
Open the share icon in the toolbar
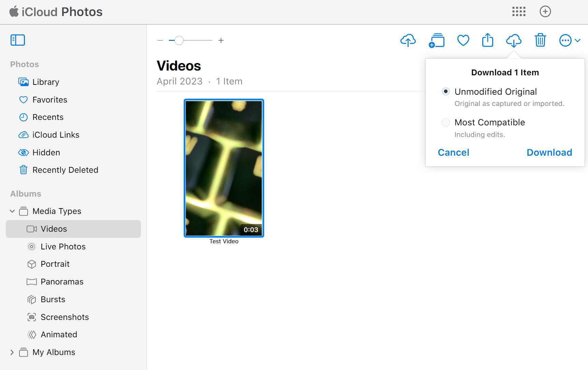coord(487,40)
